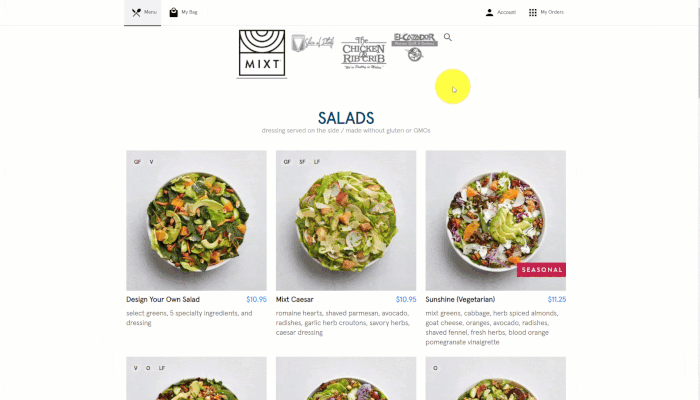700x400 pixels.
Task: Open the My Bag tab
Action: coord(183,12)
